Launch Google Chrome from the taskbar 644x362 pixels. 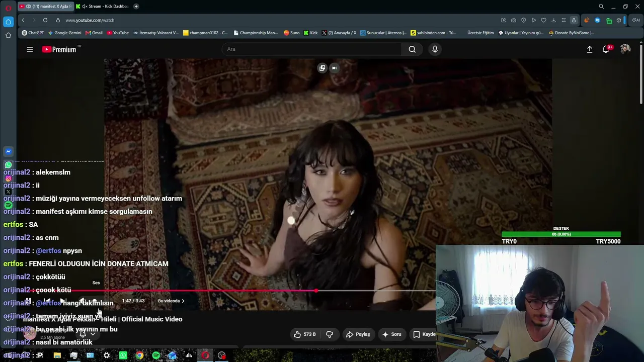coord(139,355)
